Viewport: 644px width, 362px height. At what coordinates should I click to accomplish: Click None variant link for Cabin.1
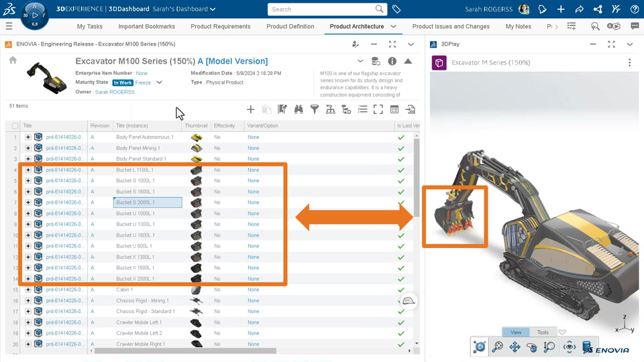[x=254, y=290]
